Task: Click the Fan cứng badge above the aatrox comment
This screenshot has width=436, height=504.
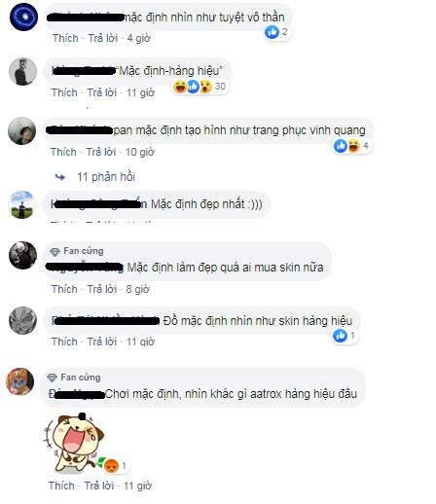Action: coord(74,378)
